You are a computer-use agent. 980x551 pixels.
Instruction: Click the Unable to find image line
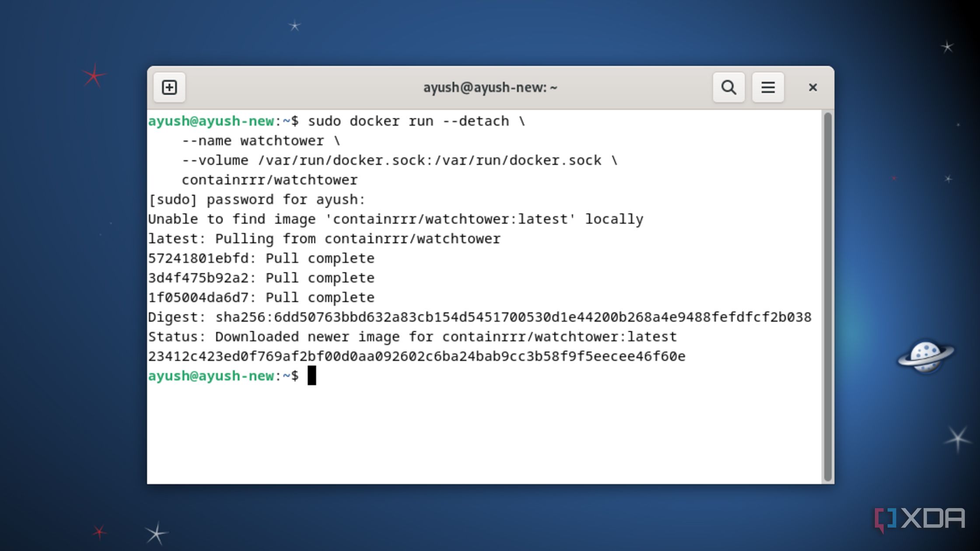click(395, 219)
